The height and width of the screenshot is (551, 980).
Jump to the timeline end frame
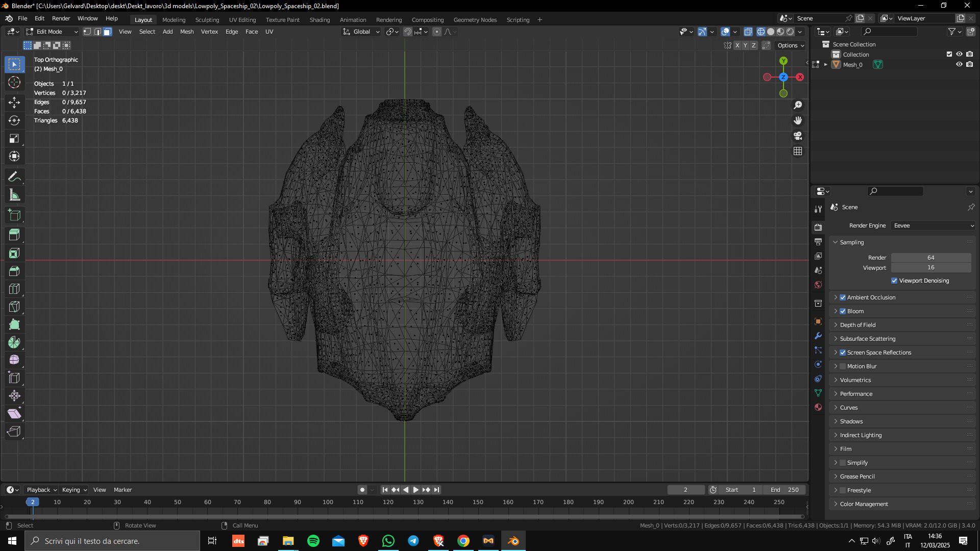[x=436, y=490]
